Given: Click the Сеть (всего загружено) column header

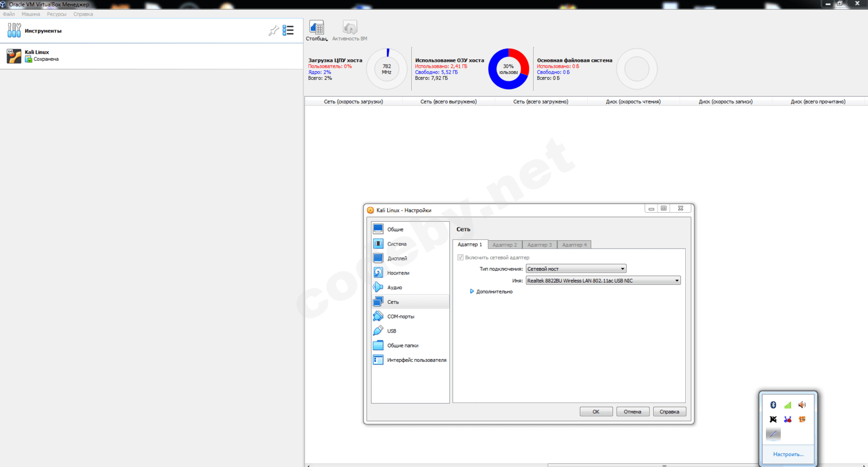Looking at the screenshot, I should [541, 101].
